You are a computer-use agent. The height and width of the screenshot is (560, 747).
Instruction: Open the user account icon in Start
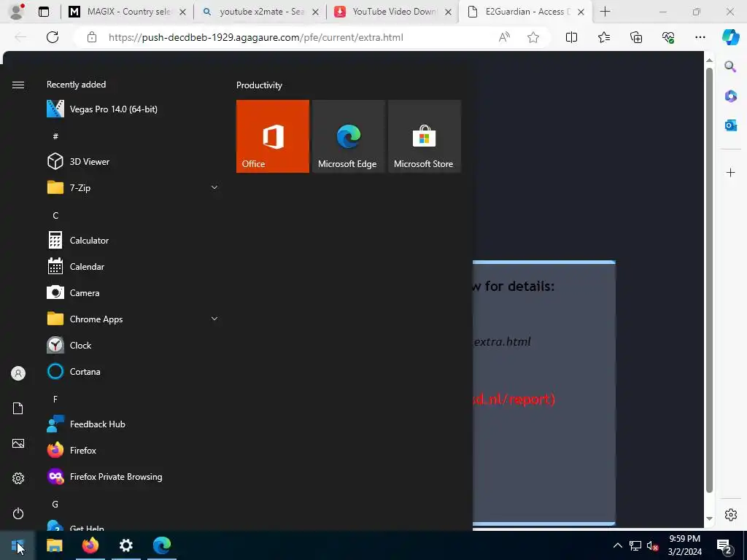[18, 373]
